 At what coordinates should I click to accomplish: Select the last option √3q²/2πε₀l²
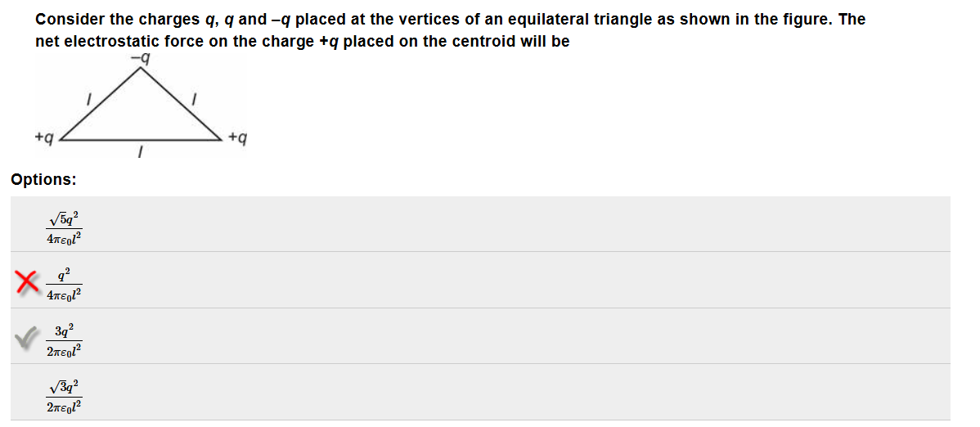pos(64,393)
